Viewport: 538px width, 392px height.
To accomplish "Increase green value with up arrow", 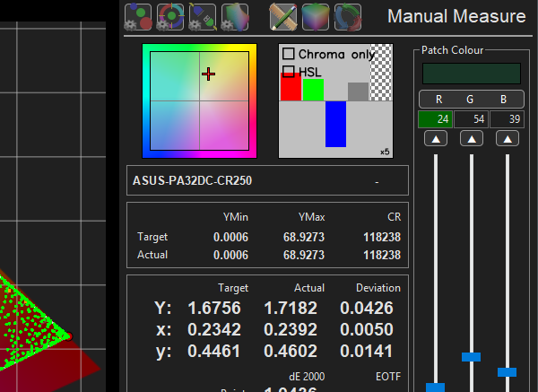I will point(472,139).
